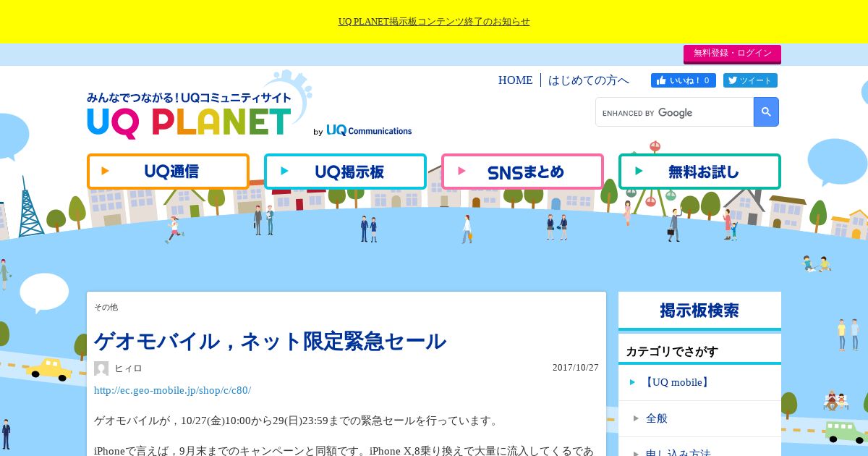Click the その他 category label
The image size is (868, 456).
click(x=106, y=307)
